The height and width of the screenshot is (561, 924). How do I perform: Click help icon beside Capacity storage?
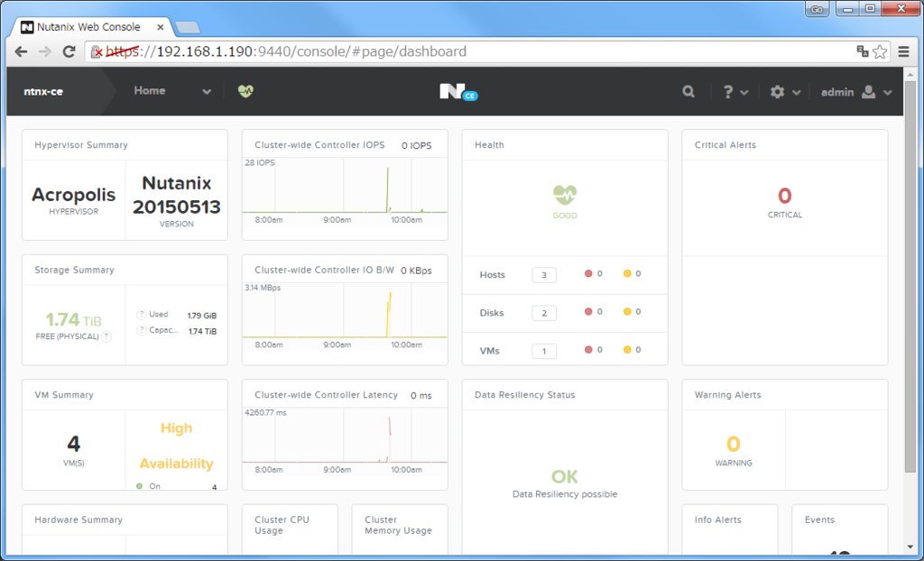142,331
